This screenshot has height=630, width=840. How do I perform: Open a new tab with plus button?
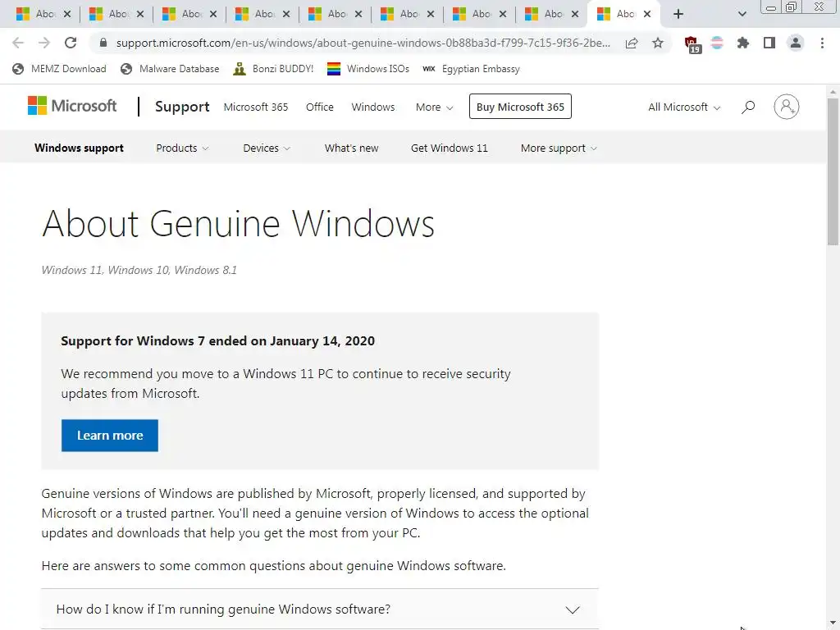point(678,14)
